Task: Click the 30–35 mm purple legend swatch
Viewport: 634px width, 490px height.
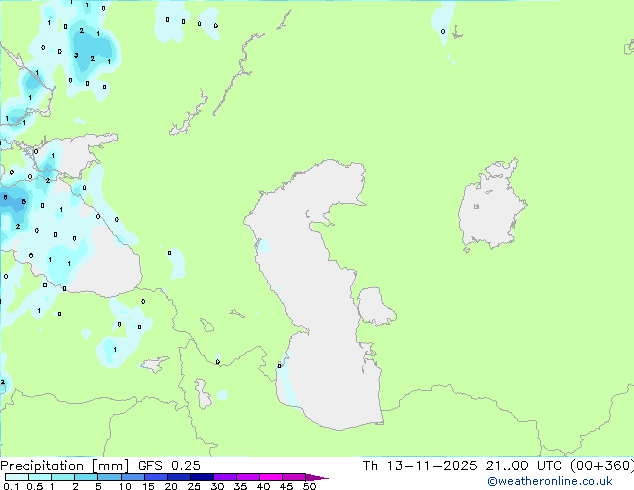Action: pos(224,477)
